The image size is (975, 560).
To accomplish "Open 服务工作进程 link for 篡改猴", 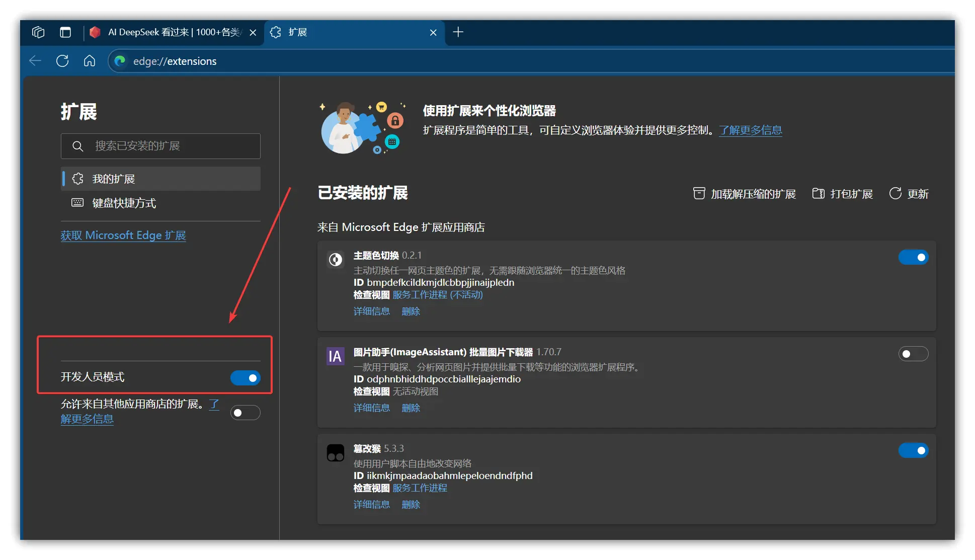I will coord(420,488).
